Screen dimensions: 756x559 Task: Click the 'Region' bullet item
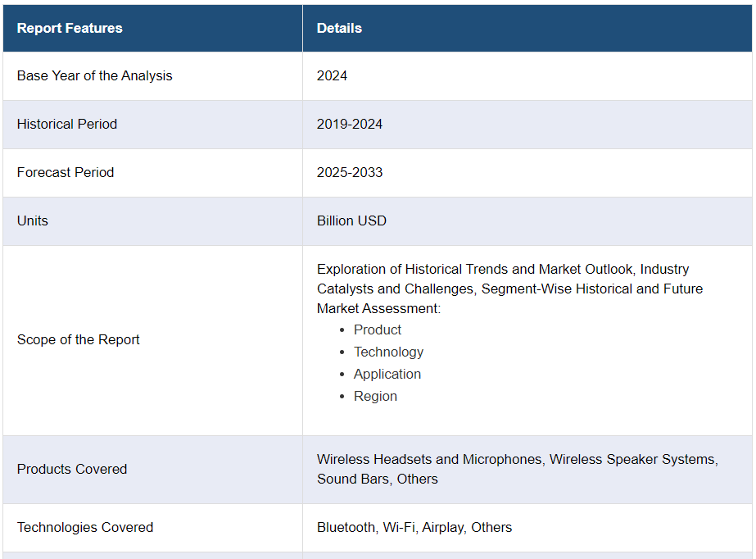(x=376, y=396)
